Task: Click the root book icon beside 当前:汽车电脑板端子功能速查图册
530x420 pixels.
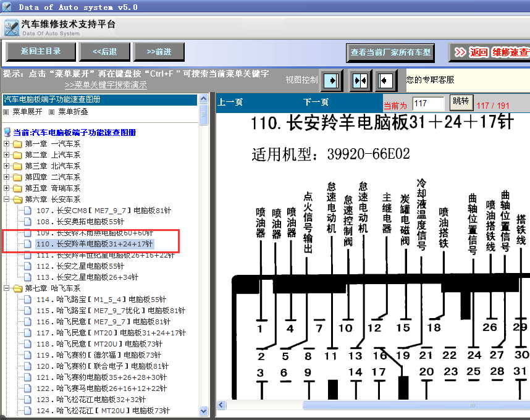Action: tap(7, 132)
